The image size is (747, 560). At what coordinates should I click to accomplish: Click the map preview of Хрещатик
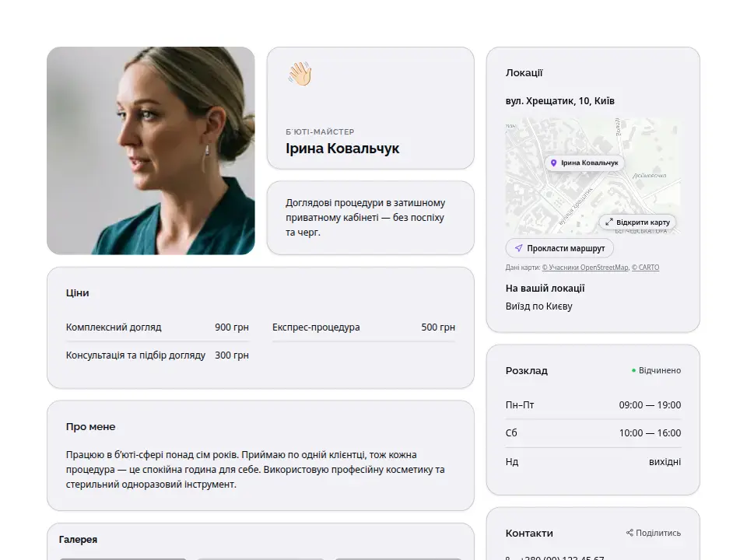[x=593, y=176]
